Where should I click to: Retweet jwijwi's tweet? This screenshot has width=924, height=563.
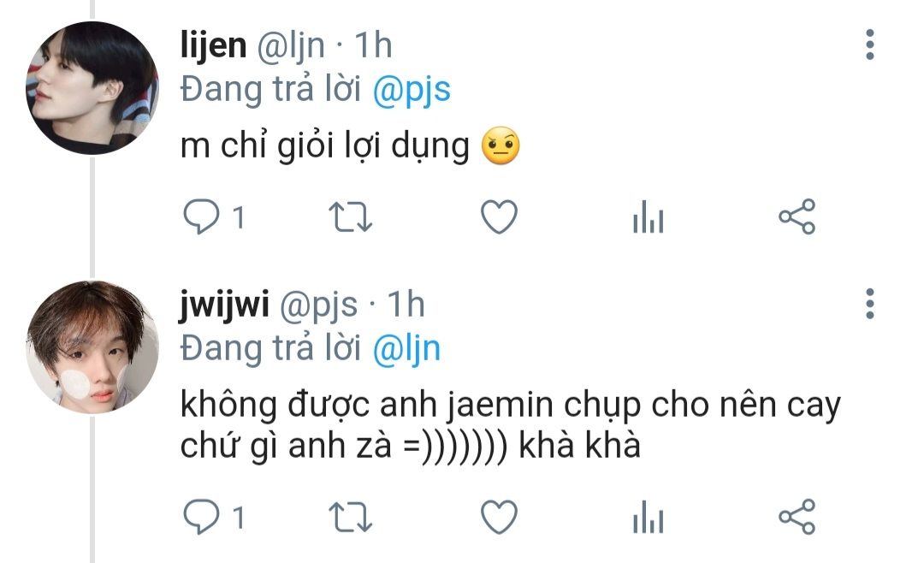(350, 518)
